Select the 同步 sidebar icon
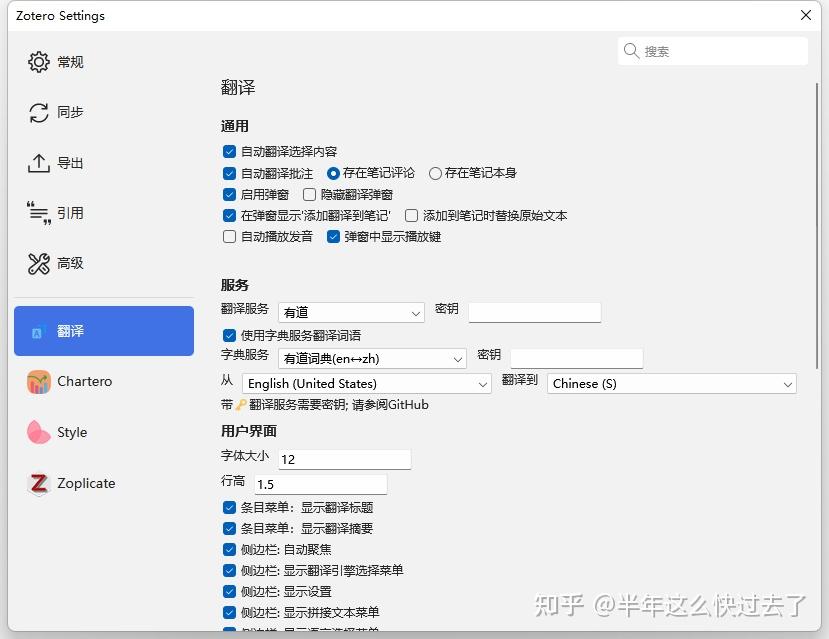The height and width of the screenshot is (639, 829). tap(55, 112)
